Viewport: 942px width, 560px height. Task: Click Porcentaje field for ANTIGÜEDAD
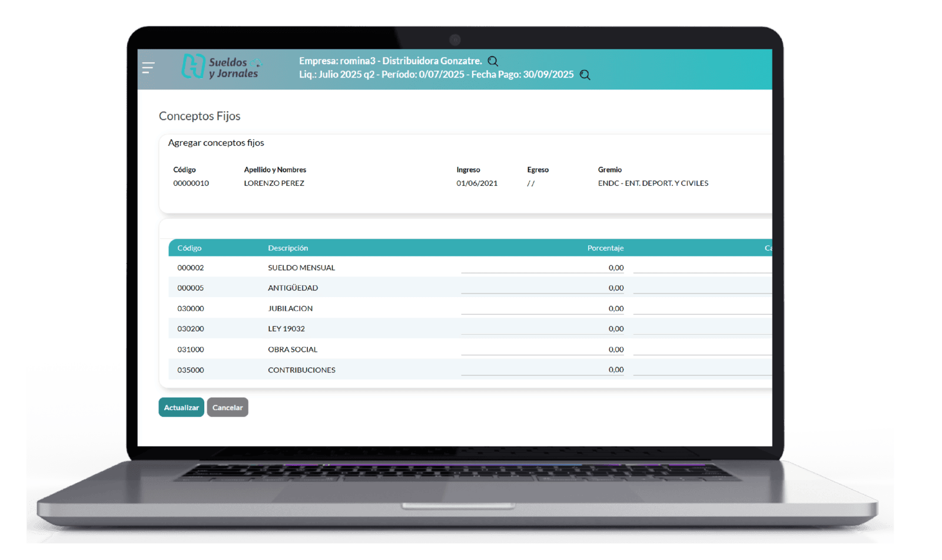tap(542, 288)
